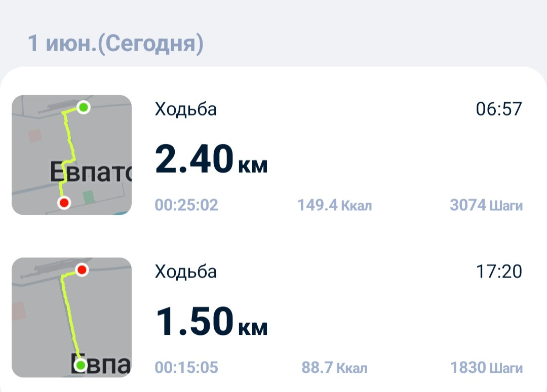Tap red end marker on first route map
Screen dimensions: 547x392
pyautogui.click(x=64, y=202)
